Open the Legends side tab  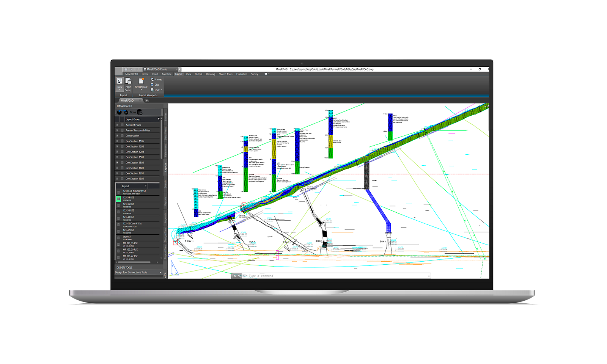(165, 218)
